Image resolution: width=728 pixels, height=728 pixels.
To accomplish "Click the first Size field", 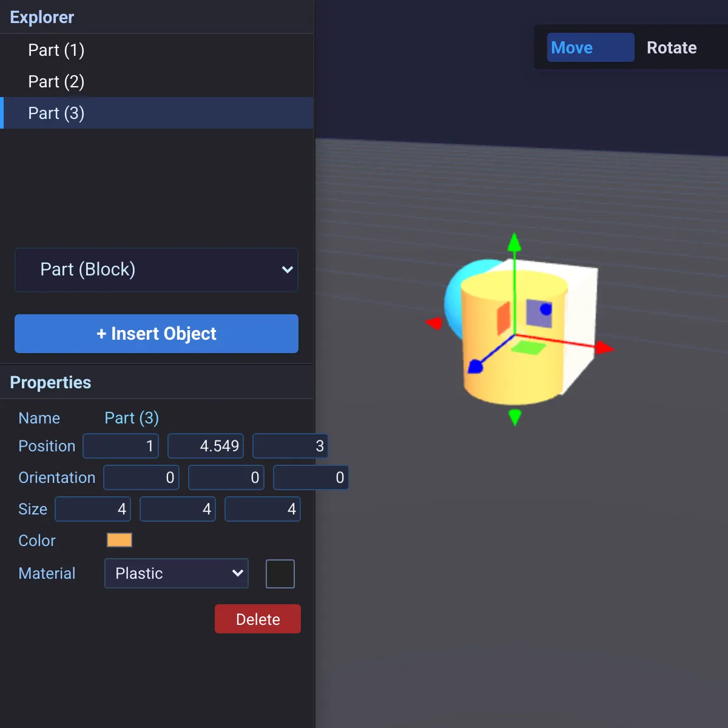I will coord(93,509).
